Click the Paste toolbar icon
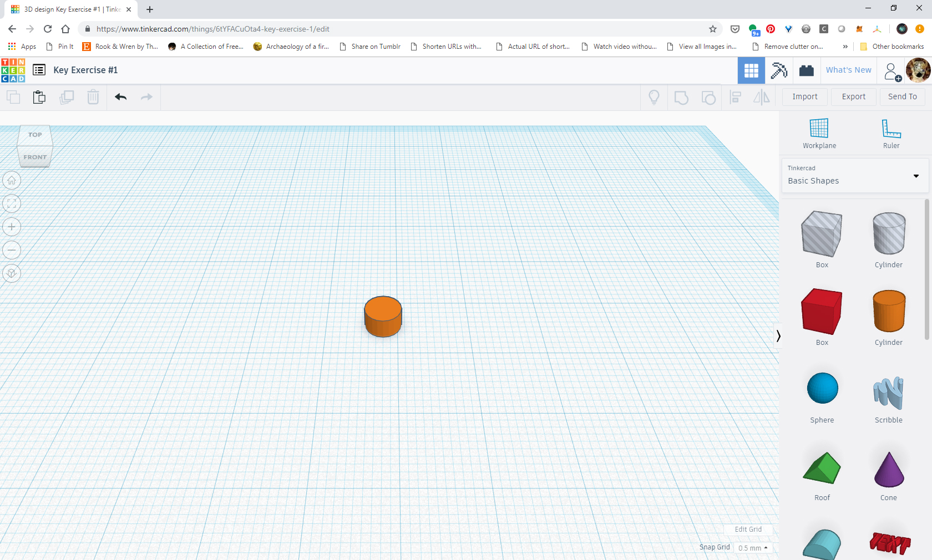Screen dimensions: 932x560 tap(39, 97)
